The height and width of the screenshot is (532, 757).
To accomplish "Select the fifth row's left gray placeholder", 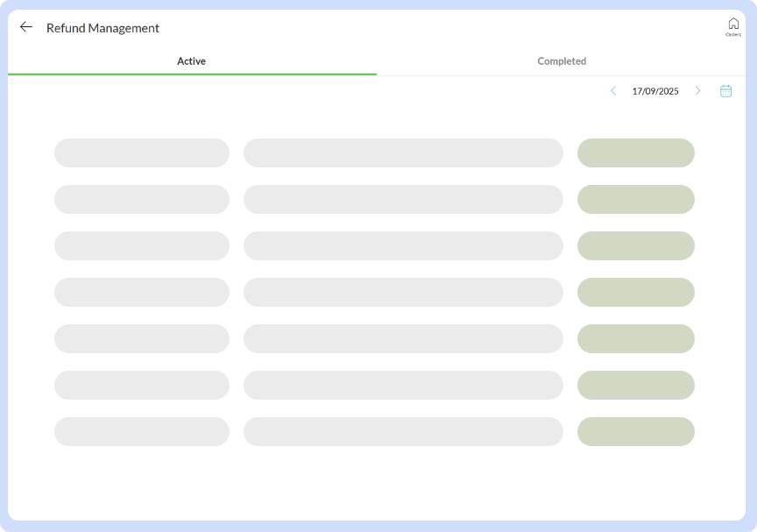I will tap(141, 338).
